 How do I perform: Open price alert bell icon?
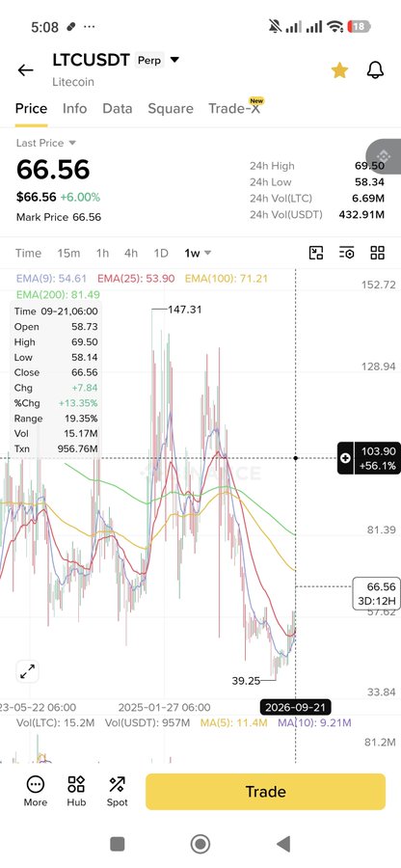376,69
